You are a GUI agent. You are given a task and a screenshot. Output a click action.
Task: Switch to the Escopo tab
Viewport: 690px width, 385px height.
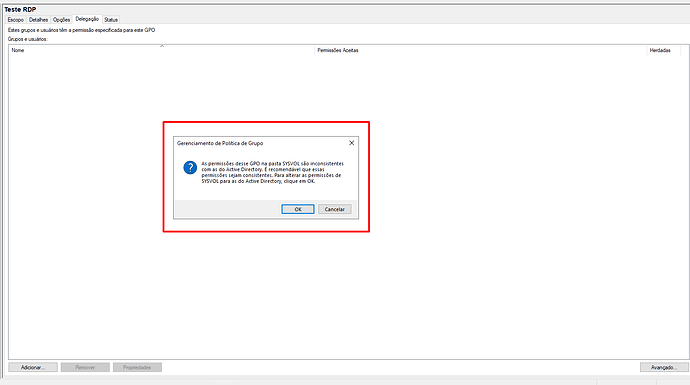[x=15, y=20]
